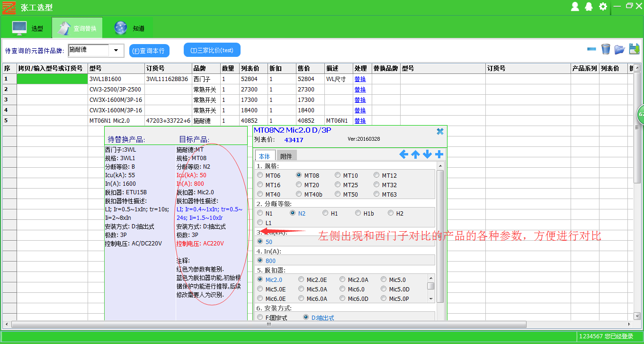Click the blue down arrow icon
644x344 pixels.
(x=427, y=154)
